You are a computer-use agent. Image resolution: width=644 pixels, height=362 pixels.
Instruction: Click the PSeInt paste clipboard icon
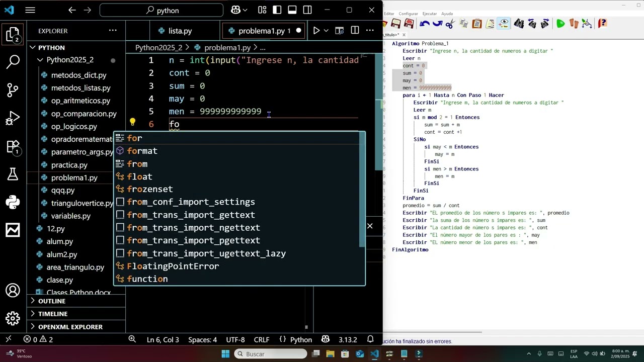pyautogui.click(x=476, y=23)
